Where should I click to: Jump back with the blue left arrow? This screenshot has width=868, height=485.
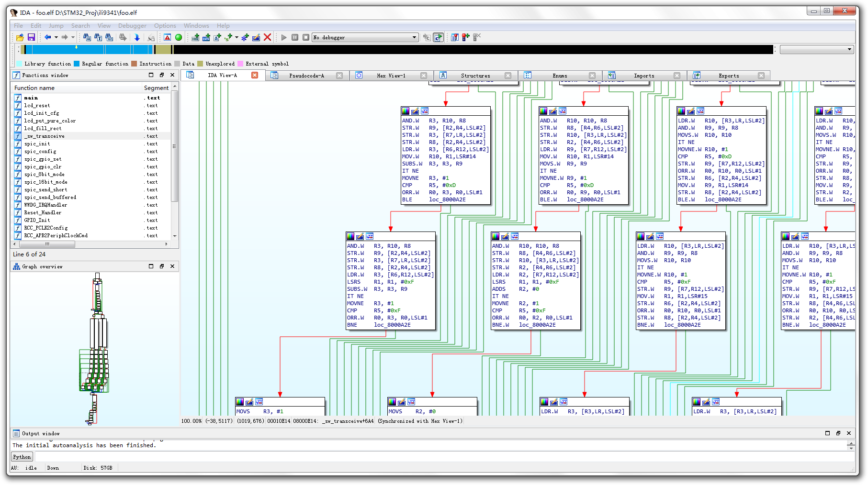(48, 37)
